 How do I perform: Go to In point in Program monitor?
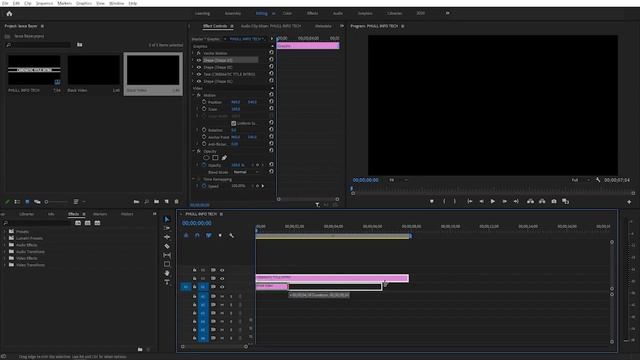coord(469,202)
